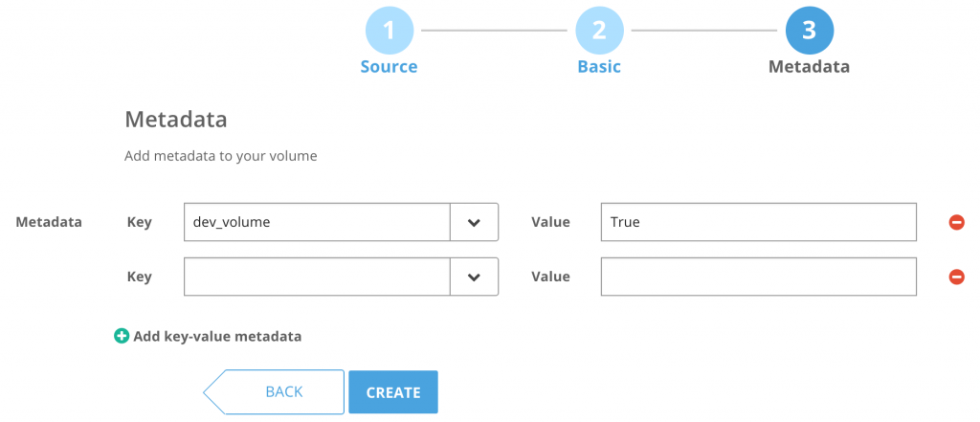Image resolution: width=980 pixels, height=422 pixels.
Task: Focus the empty second key field
Action: 316,277
